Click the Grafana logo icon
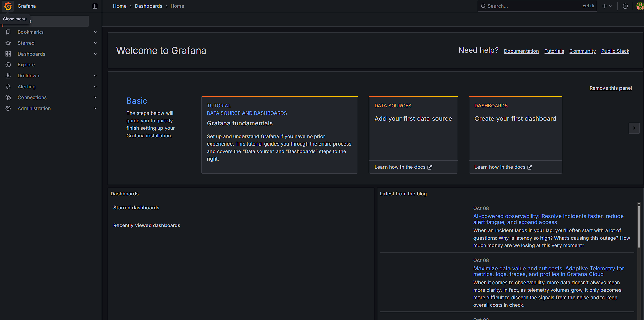 pyautogui.click(x=8, y=6)
